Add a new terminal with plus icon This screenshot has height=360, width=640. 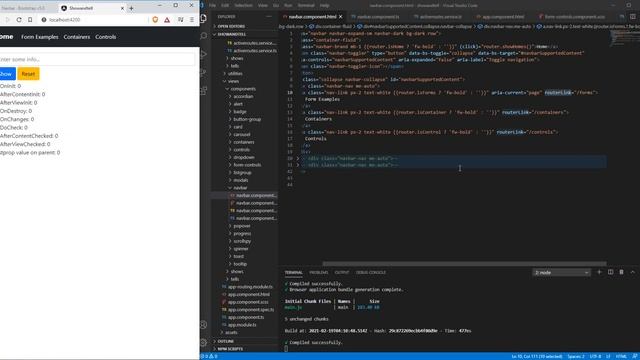point(599,272)
